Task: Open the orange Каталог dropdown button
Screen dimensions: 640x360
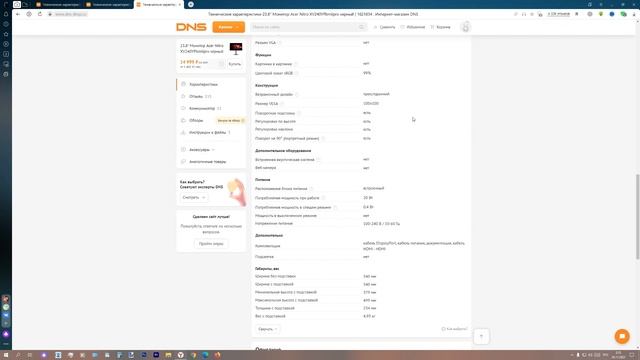Action: pos(229,27)
